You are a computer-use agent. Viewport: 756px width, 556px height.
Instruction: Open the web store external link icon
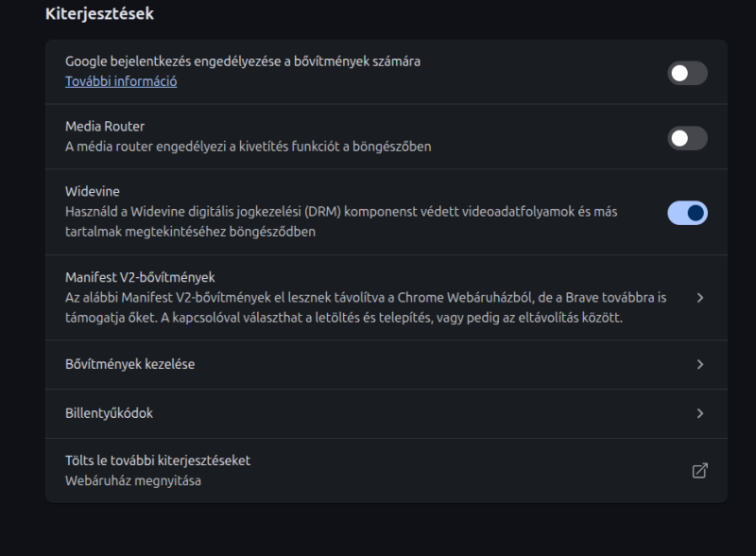point(699,470)
